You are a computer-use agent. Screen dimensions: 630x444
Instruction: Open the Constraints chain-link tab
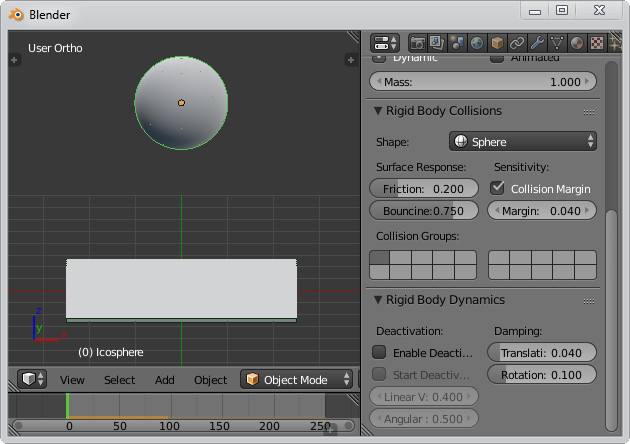(x=517, y=43)
